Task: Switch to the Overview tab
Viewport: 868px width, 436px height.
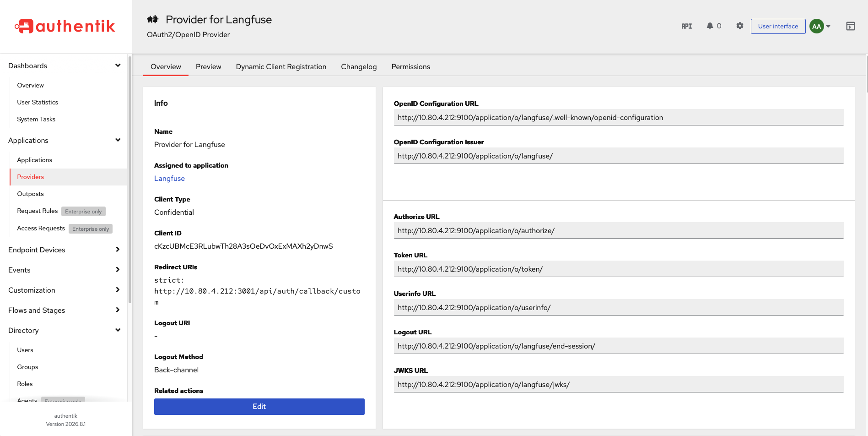Action: point(166,67)
